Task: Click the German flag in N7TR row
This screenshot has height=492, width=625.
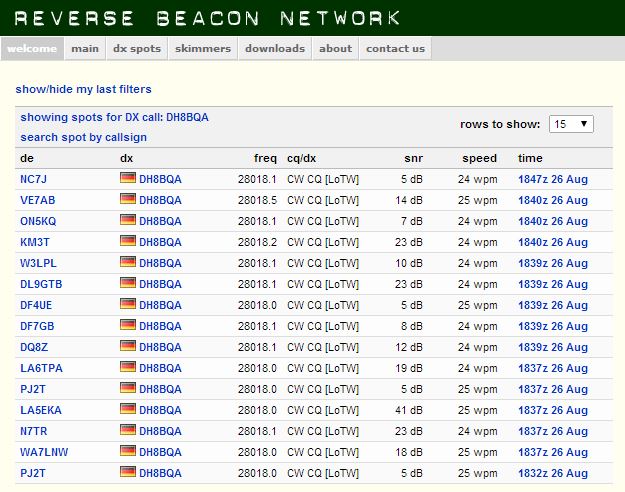Action: point(128,430)
